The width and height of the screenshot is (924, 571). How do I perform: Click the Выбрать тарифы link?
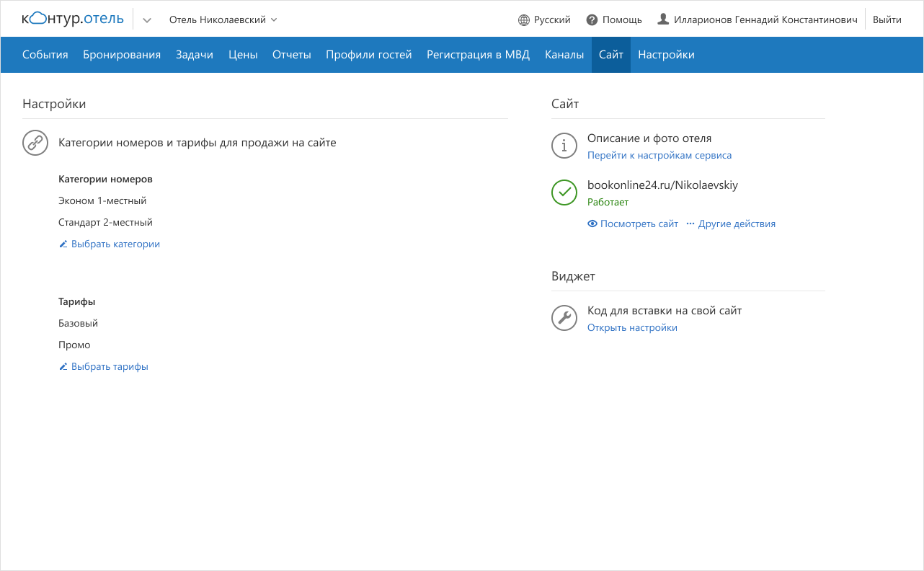[109, 367]
